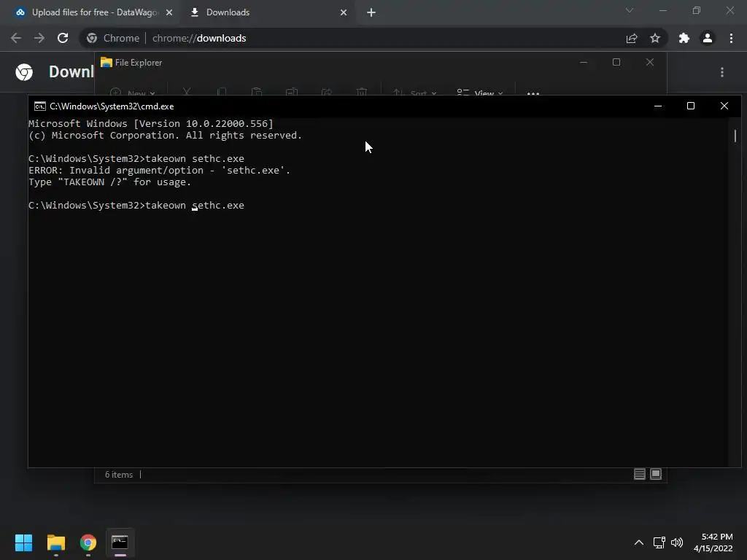Open Chrome profile avatar
Image resolution: width=747 pixels, height=560 pixels.
708,38
